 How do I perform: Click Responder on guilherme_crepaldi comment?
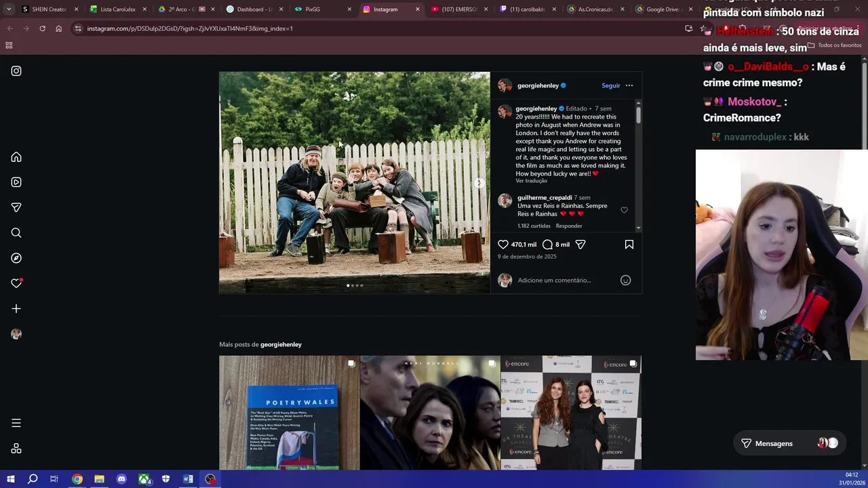click(569, 226)
